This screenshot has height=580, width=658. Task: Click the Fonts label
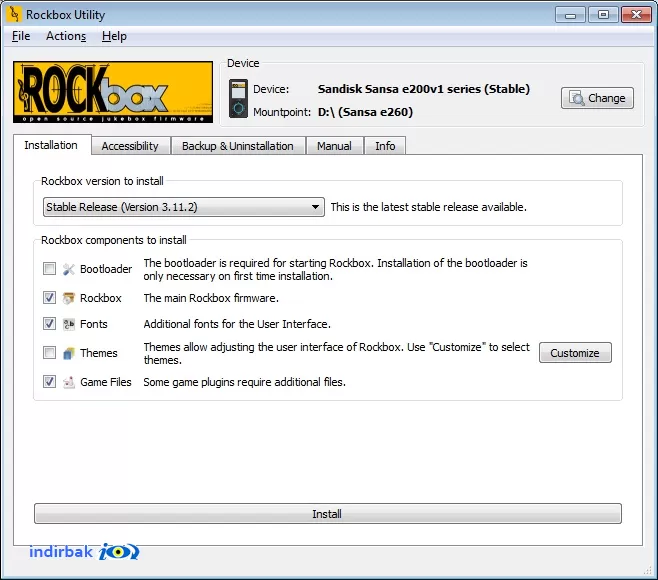[94, 324]
